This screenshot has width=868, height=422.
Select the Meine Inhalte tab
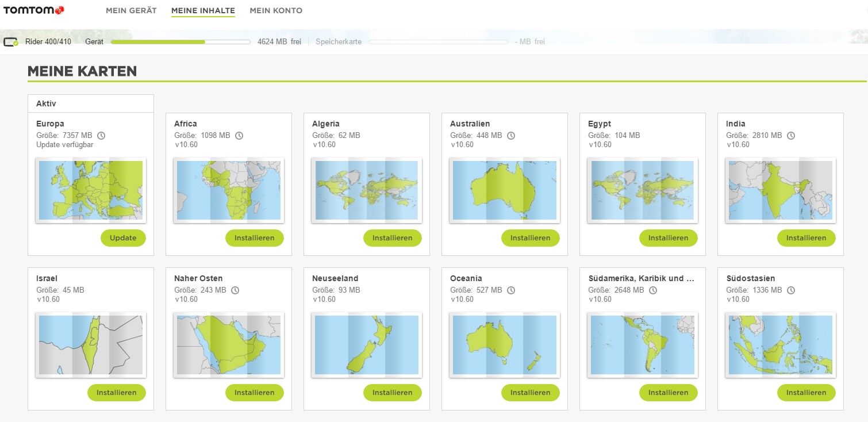click(203, 10)
